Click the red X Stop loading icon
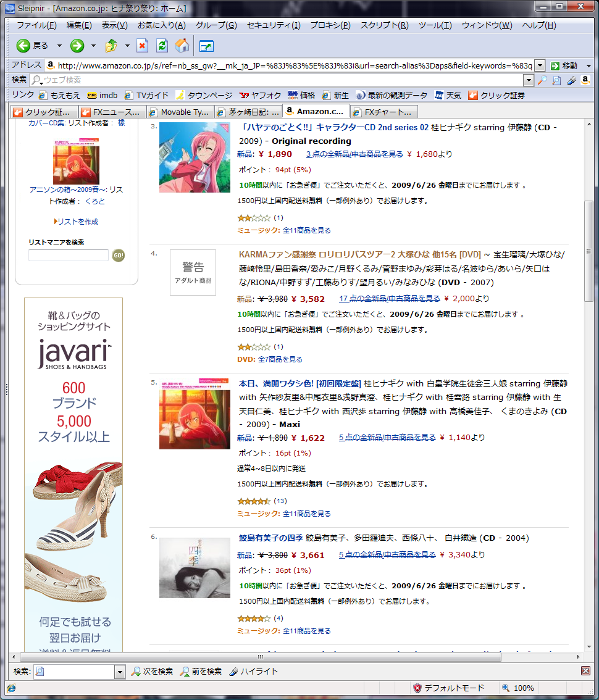599x700 pixels. tap(143, 46)
